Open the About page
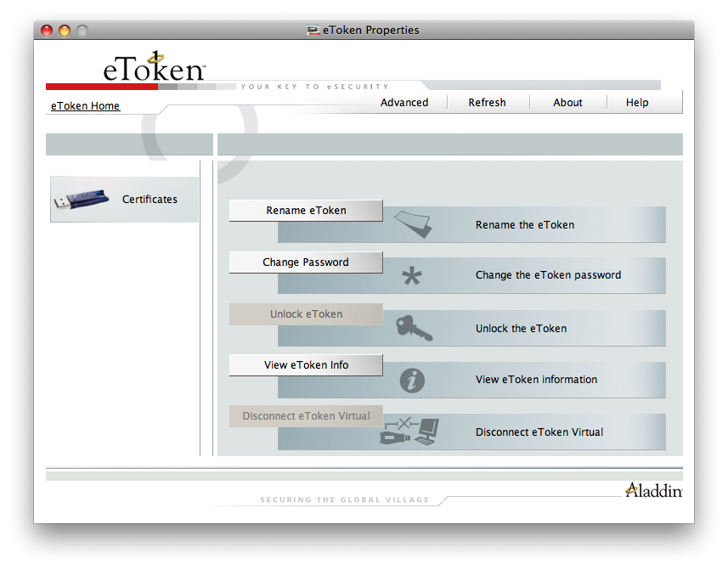Viewport: 728px width, 570px height. pos(567,103)
